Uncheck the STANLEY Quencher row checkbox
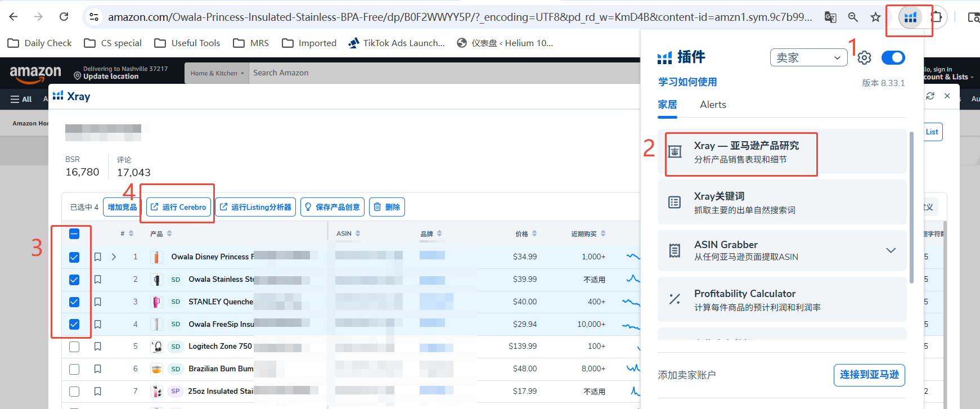The image size is (980, 409). click(x=74, y=302)
